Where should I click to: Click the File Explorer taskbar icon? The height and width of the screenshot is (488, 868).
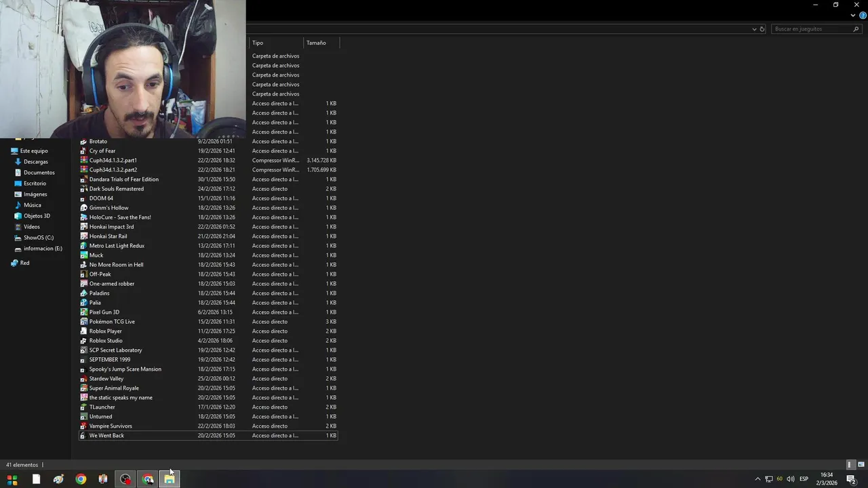tap(170, 479)
